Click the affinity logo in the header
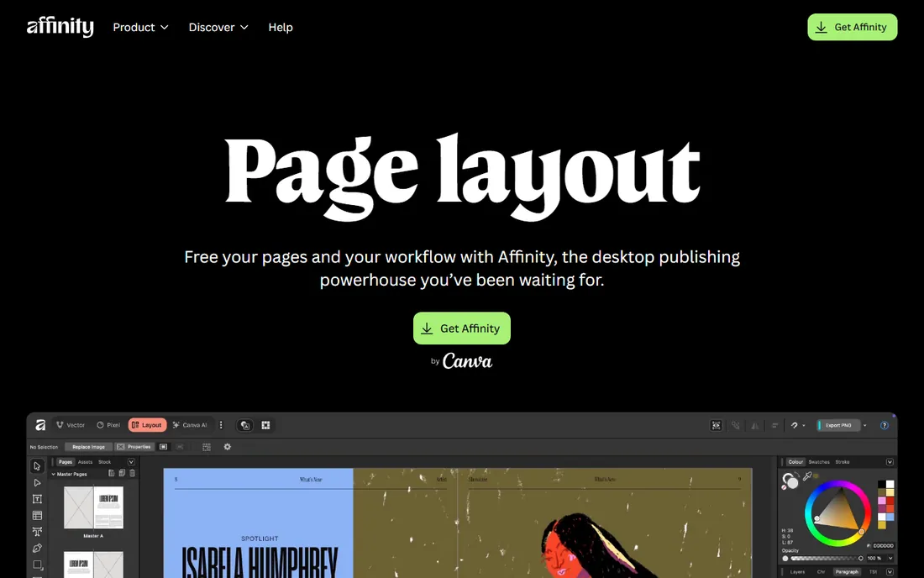Screen dimensions: 924x578 [60, 27]
